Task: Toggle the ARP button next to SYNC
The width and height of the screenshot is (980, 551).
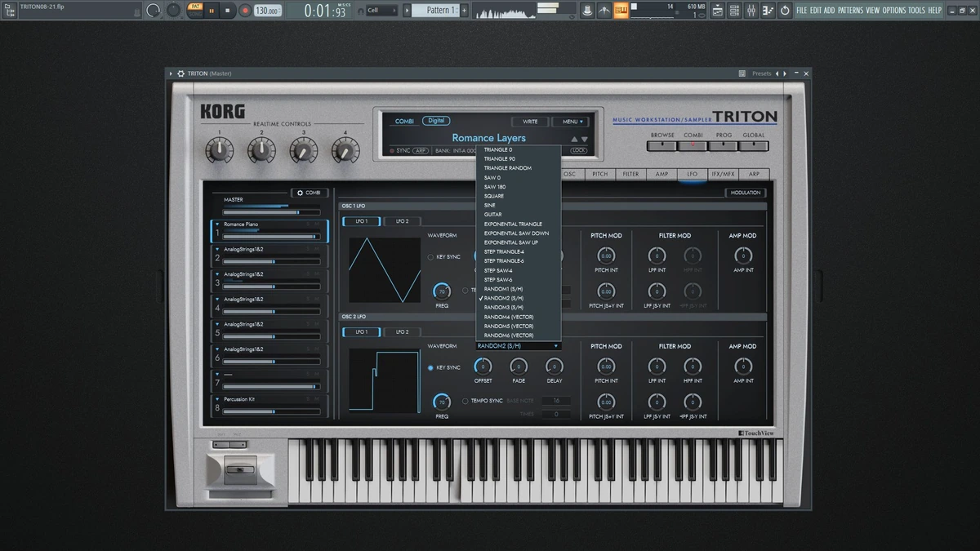Action: (x=421, y=151)
